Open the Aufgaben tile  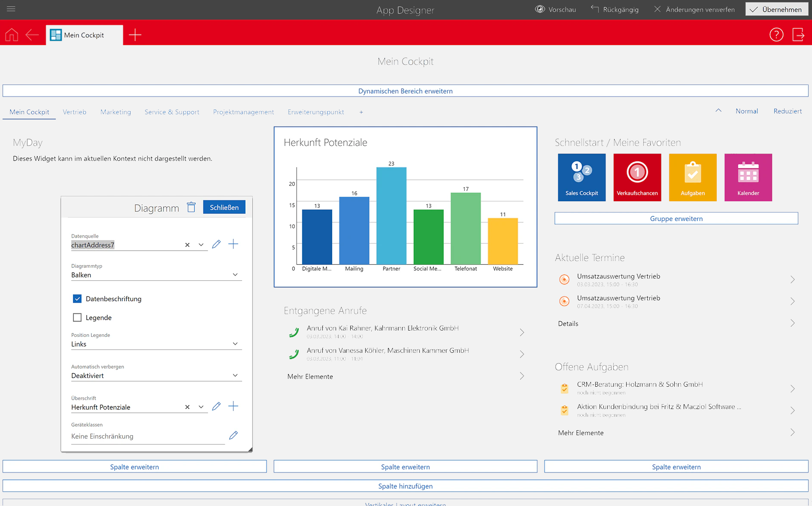693,177
